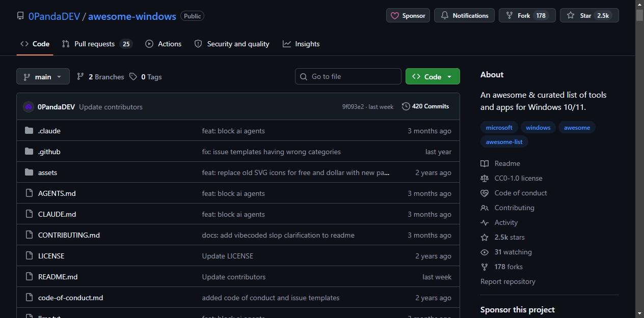Open commit 'added code of conduct and issue templates'
644x318 pixels.
271,298
